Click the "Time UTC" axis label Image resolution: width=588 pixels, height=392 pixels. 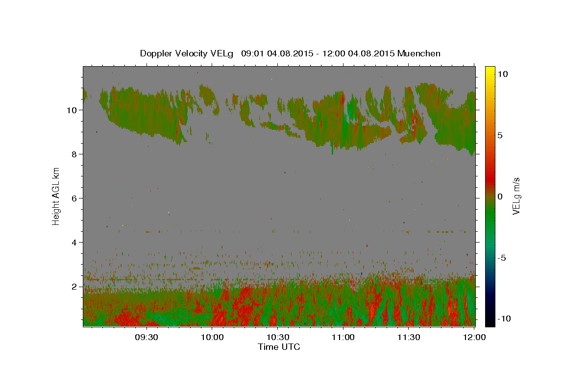pos(279,347)
